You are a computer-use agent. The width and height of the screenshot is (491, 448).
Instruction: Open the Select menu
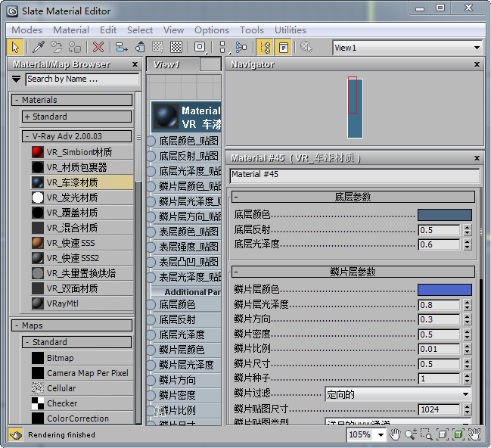pyautogui.click(x=140, y=30)
